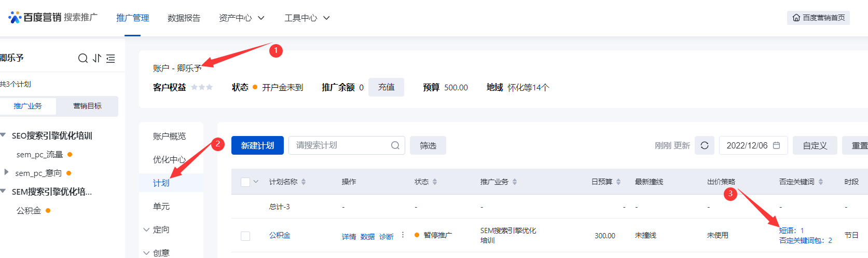
Task: Select 单元 in side menu
Action: (x=161, y=206)
